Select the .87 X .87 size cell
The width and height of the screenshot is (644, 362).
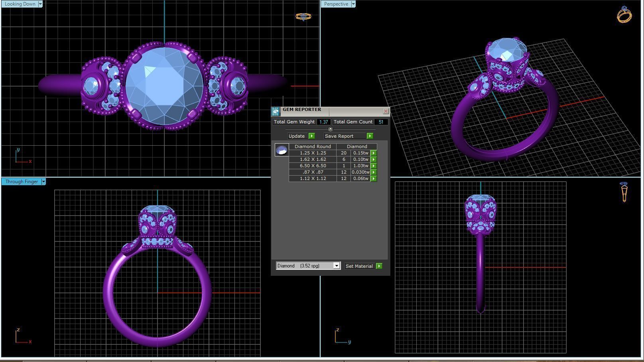pyautogui.click(x=313, y=172)
